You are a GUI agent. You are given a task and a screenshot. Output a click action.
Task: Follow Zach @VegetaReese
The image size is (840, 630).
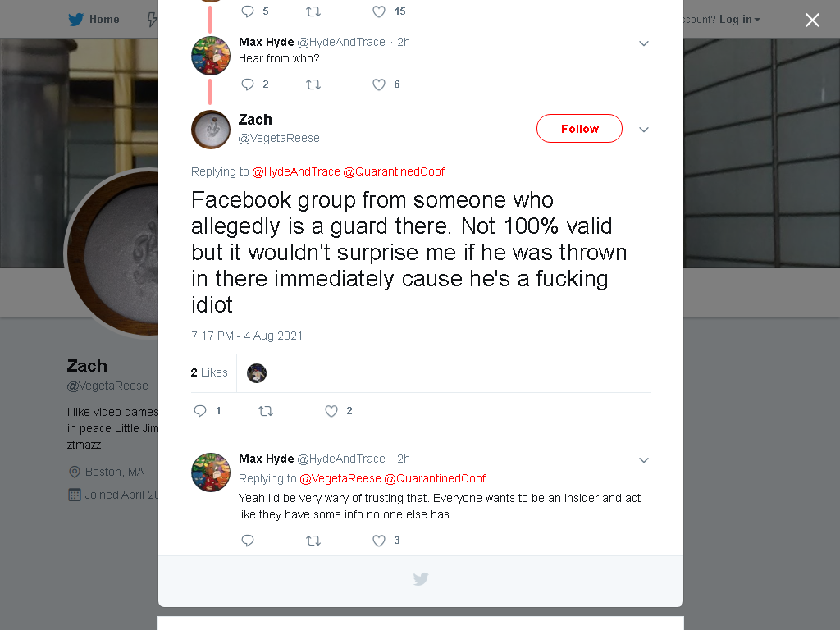pos(579,129)
